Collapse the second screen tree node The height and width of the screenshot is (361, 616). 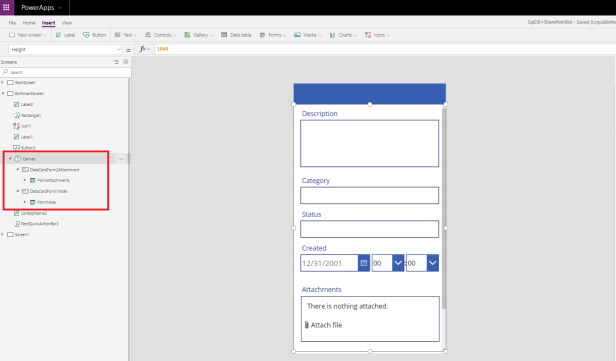point(3,93)
